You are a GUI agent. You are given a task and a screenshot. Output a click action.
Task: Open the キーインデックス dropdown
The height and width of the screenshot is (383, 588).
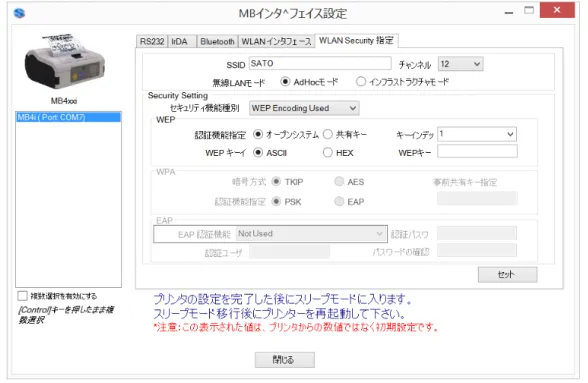477,134
